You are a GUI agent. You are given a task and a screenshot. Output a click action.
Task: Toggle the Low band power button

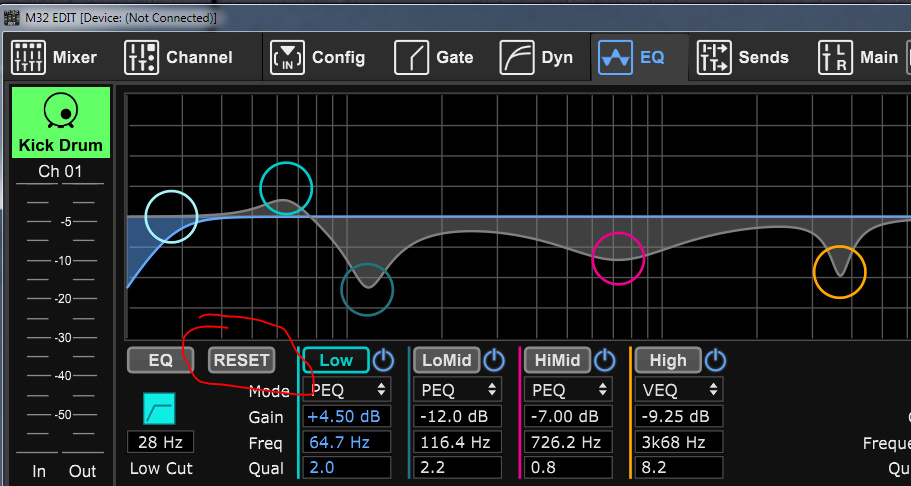383,360
